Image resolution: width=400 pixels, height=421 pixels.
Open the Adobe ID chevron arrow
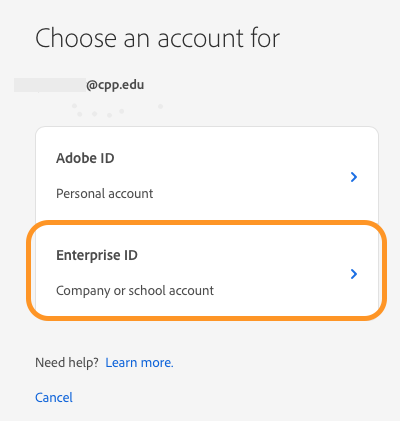(x=354, y=177)
